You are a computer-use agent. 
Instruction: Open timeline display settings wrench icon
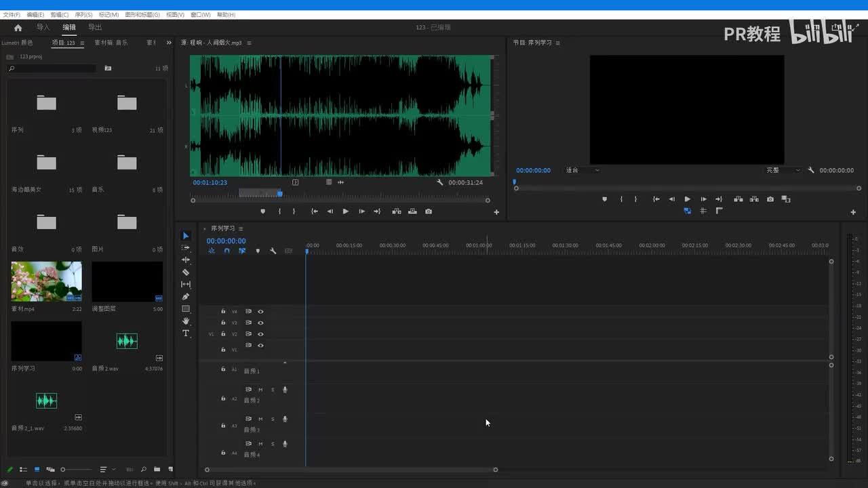pyautogui.click(x=273, y=251)
